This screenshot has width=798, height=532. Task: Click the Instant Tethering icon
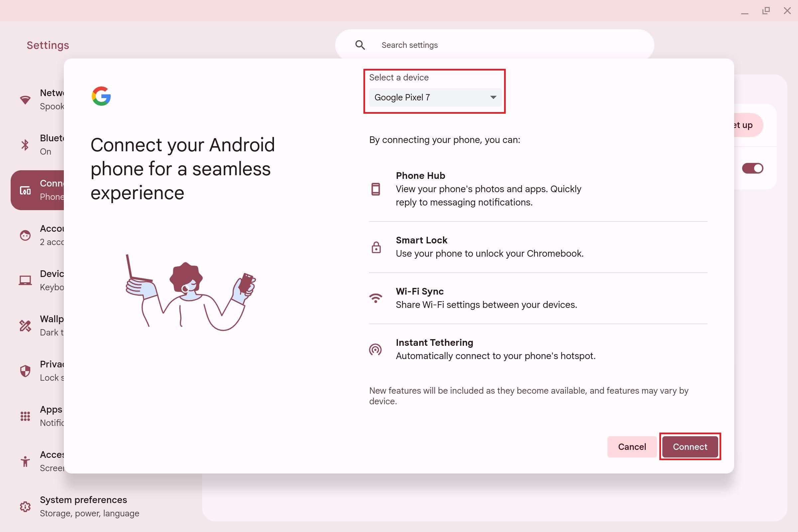point(375,350)
